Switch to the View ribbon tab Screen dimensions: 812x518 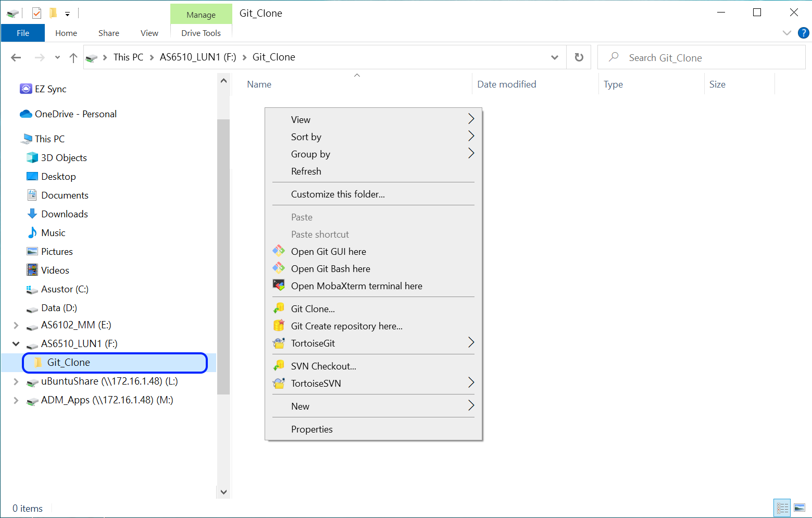tap(149, 33)
